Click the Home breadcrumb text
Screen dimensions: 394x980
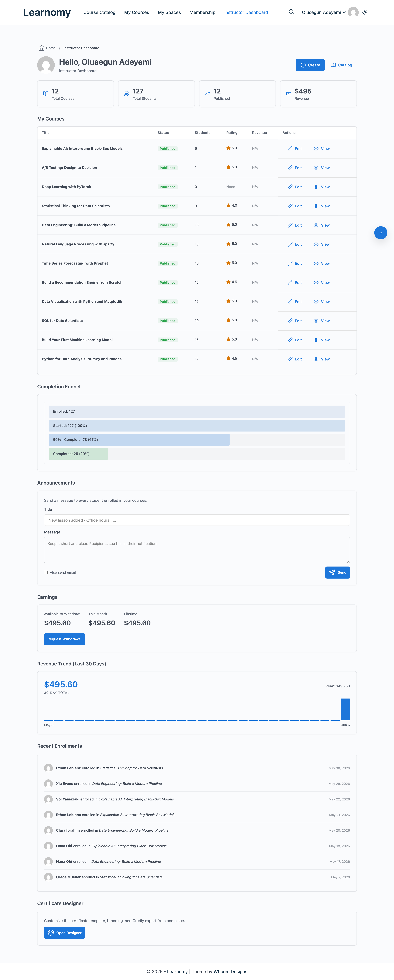coord(51,48)
